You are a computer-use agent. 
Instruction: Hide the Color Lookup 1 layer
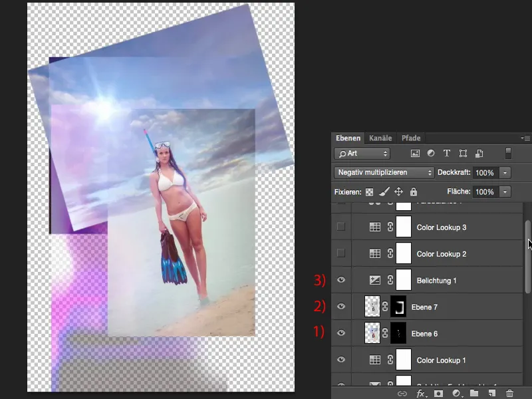(341, 360)
